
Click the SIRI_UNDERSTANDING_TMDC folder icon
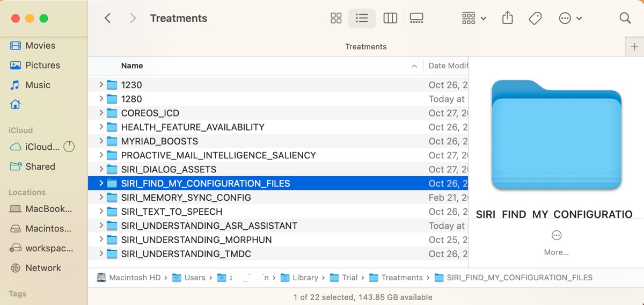click(112, 253)
